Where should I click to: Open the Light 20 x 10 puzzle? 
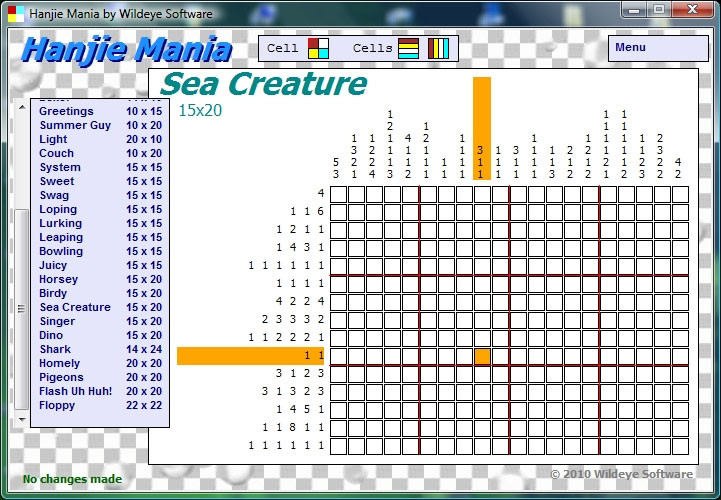pyautogui.click(x=100, y=139)
